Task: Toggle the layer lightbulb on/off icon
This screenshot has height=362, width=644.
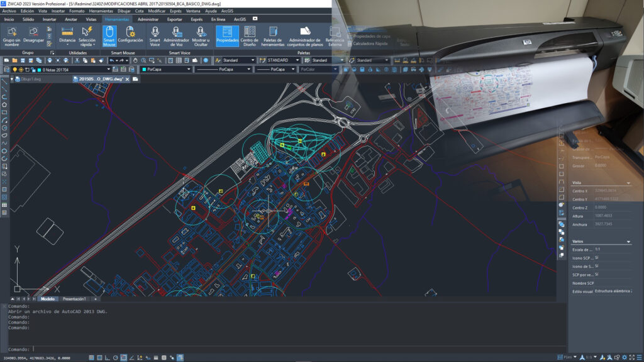Action: coord(15,70)
